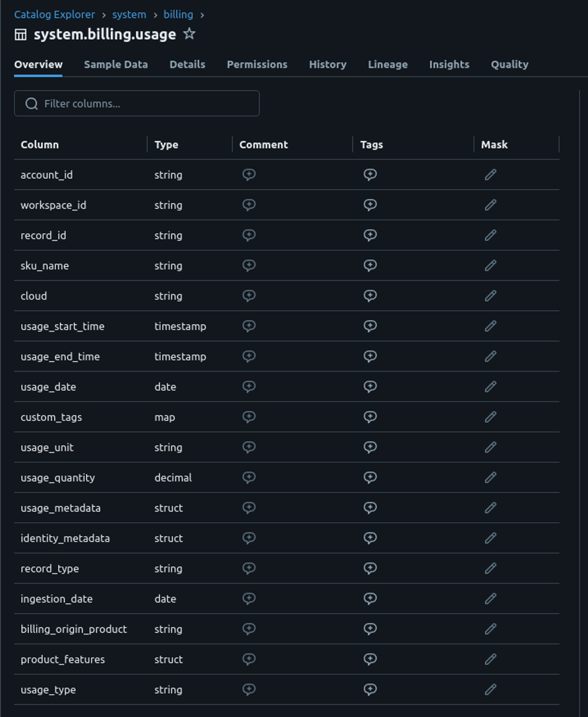Click the Filter columns search field
Screen dimensions: 588x717
point(137,103)
